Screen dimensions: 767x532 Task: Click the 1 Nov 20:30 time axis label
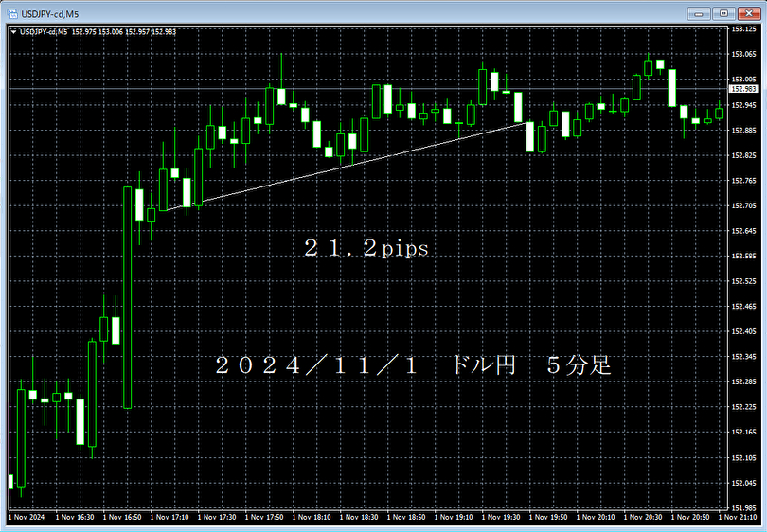click(643, 518)
